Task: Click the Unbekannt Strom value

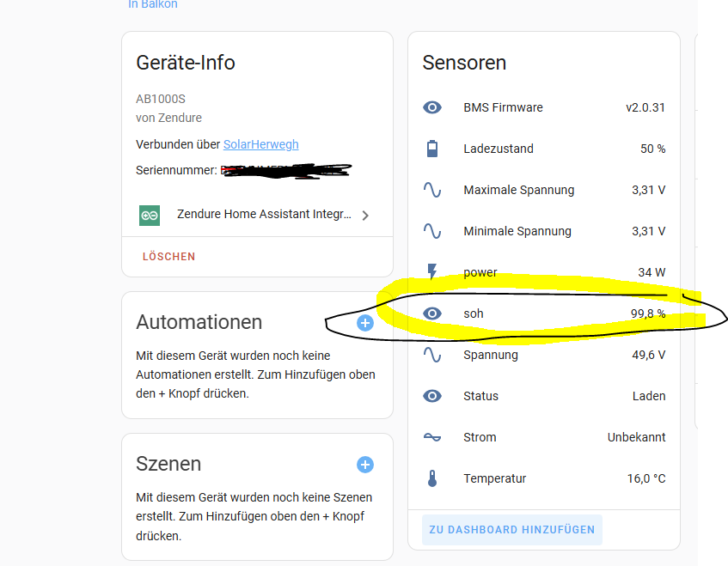Action: pyautogui.click(x=637, y=437)
